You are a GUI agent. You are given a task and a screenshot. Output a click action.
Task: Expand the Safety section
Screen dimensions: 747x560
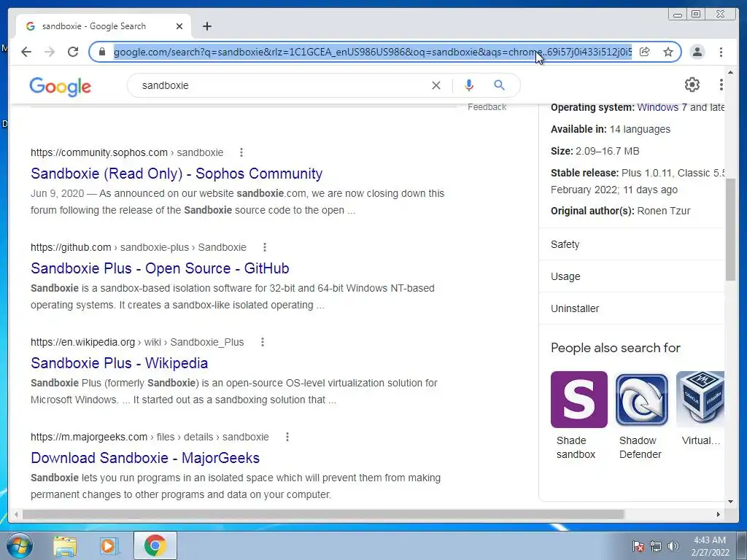pyautogui.click(x=631, y=244)
